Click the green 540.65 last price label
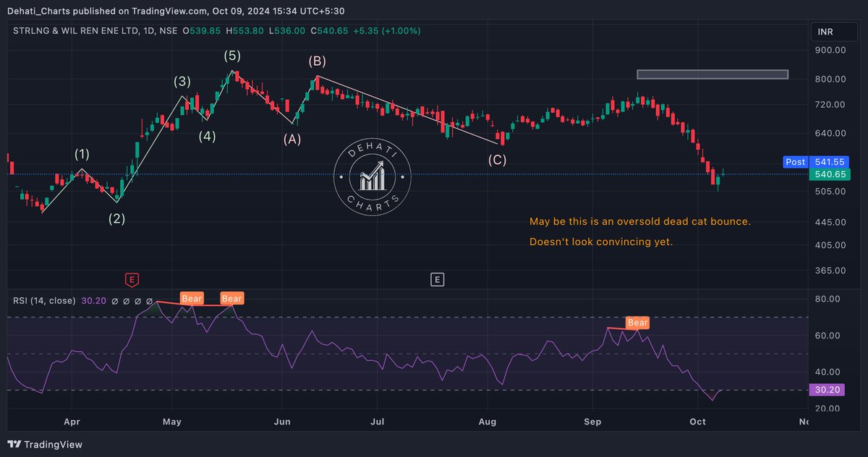868x457 pixels. point(830,174)
